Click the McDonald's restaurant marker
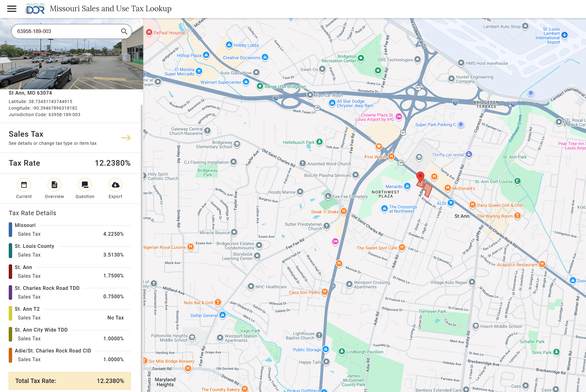The height and width of the screenshot is (392, 586). click(447, 188)
